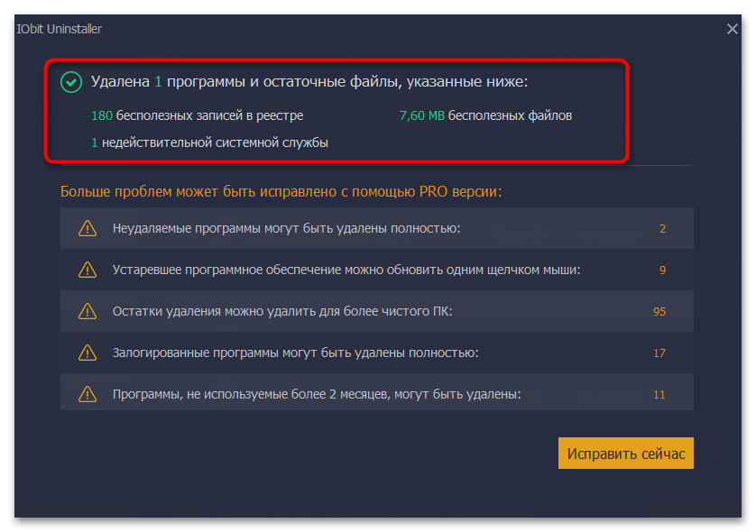
Task: Click the '2' unremovable programs count
Action: 662,228
